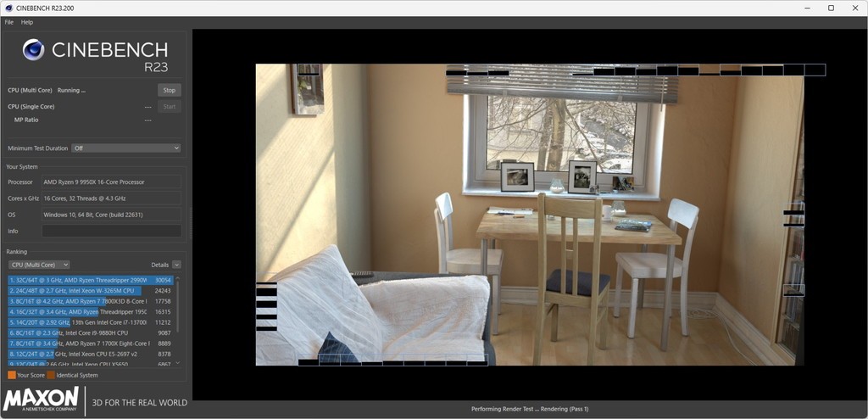
Task: Click the CPU (Multi Core) Running label
Action: (x=47, y=91)
